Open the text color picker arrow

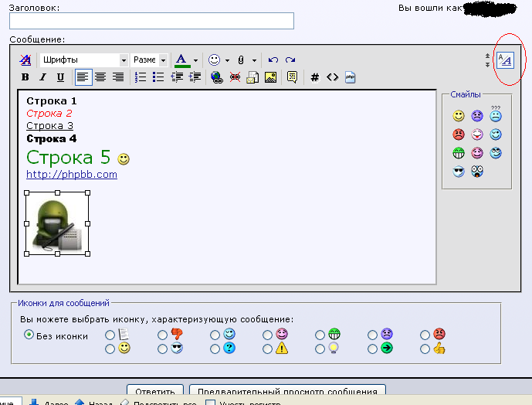click(x=195, y=60)
